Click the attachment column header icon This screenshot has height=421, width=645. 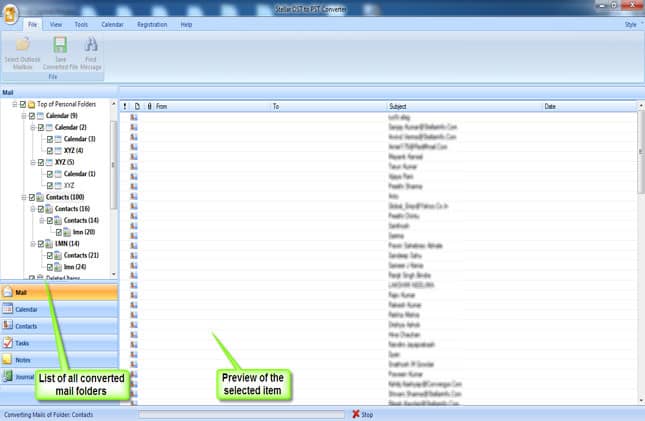pos(149,106)
